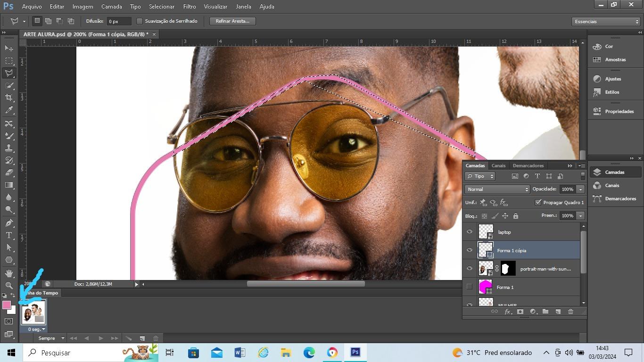Open new adjustment layer menu
This screenshot has height=362, width=644.
click(x=533, y=312)
